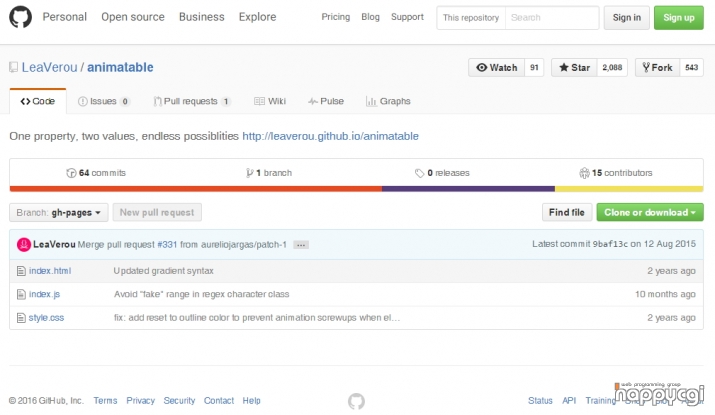715x415 pixels.
Task: Open the footer Status link
Action: (540, 400)
